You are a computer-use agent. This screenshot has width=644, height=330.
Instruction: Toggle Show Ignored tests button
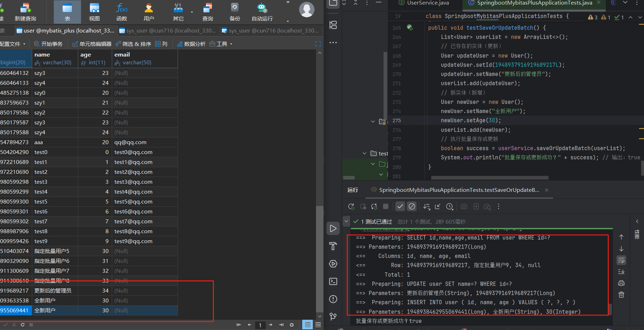[412, 206]
